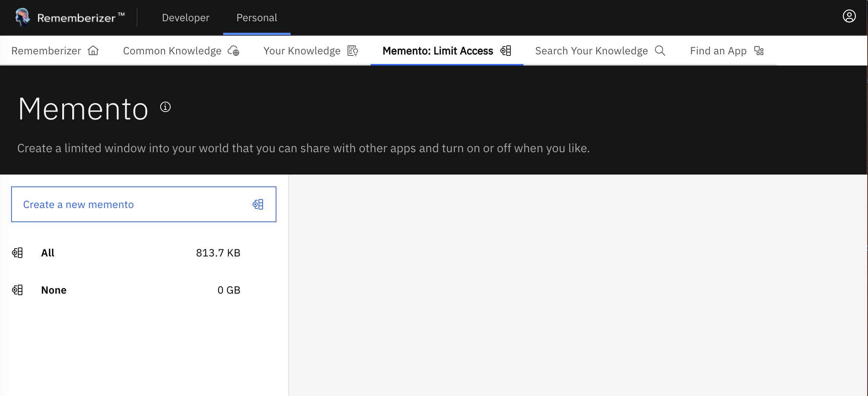The width and height of the screenshot is (868, 396).
Task: Select the None memento entry
Action: coord(54,290)
